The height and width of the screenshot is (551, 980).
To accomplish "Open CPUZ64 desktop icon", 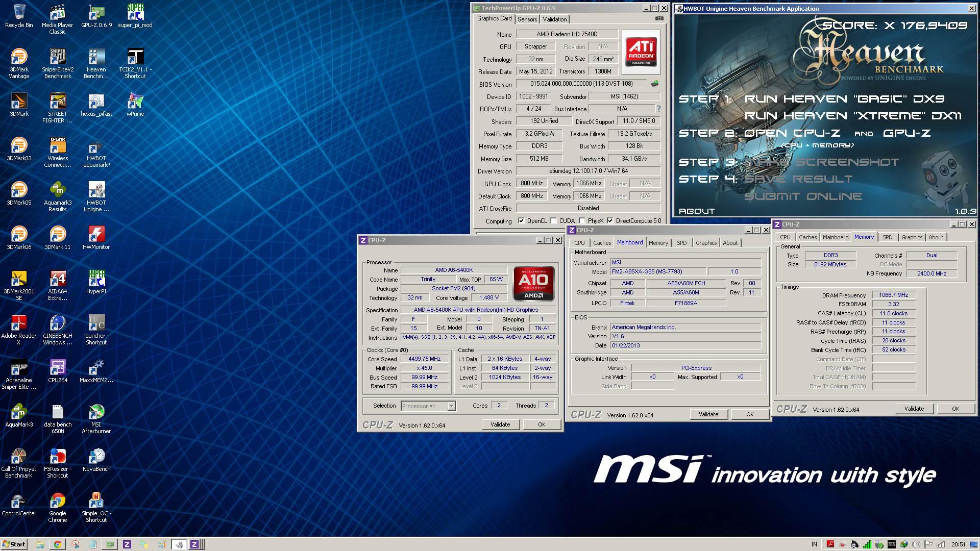I will click(57, 371).
